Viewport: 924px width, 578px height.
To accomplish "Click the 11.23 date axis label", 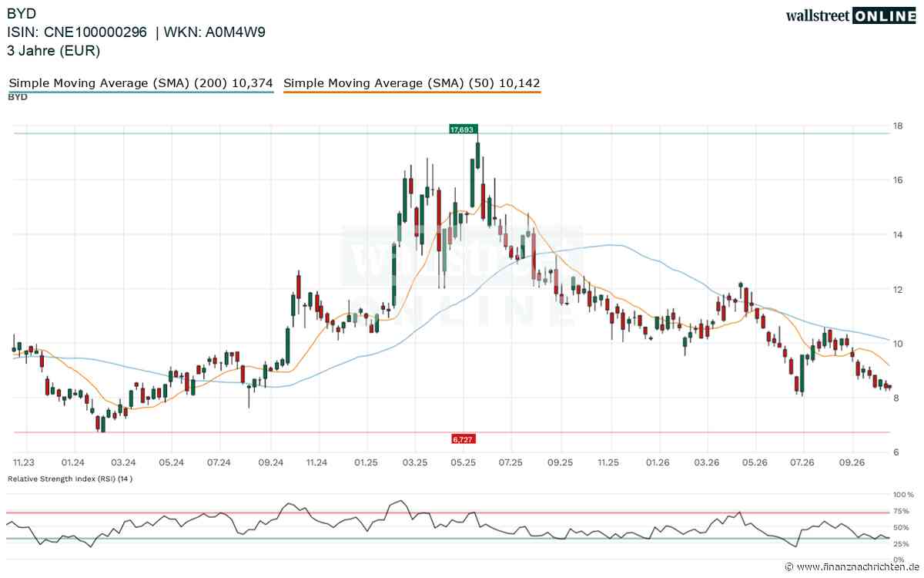I will pyautogui.click(x=25, y=462).
